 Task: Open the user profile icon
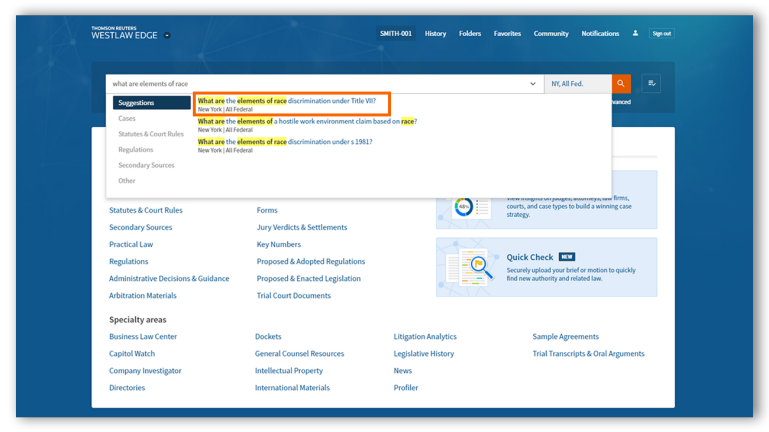pos(635,33)
